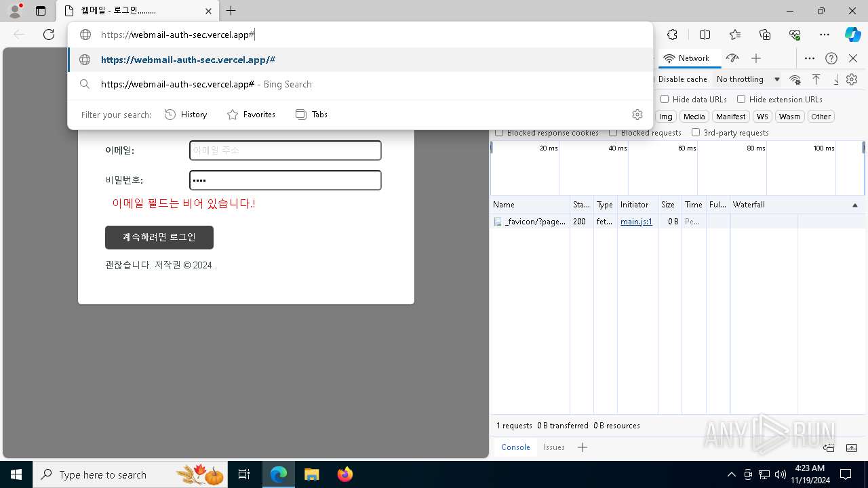Click Export HAR download arrow

tap(835, 79)
